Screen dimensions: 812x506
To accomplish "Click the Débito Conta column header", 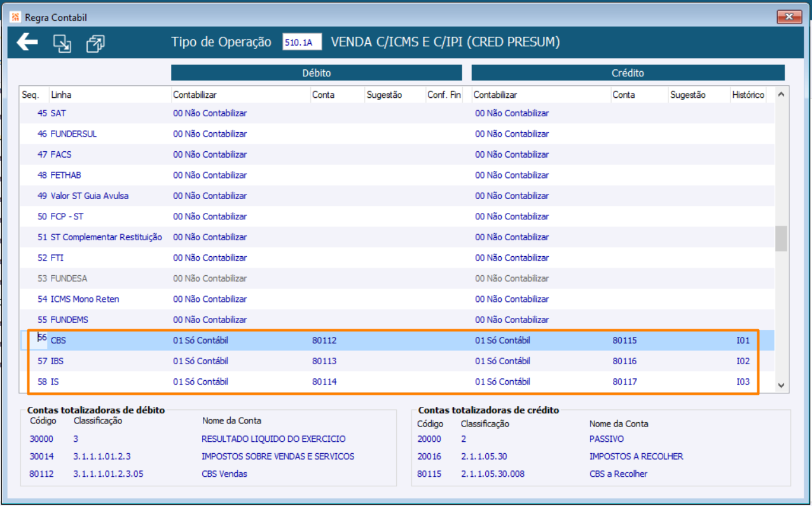I will coord(322,95).
